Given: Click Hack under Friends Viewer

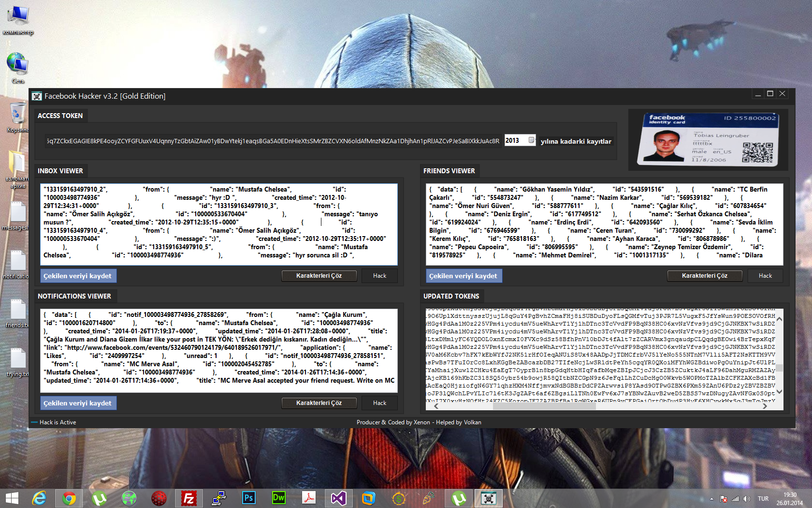Looking at the screenshot, I should 765,276.
